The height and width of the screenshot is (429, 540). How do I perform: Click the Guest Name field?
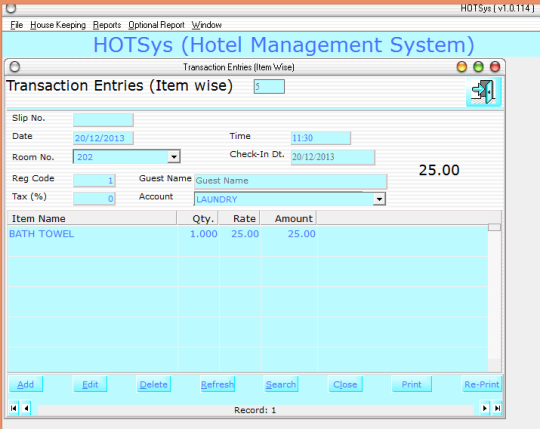tap(291, 181)
